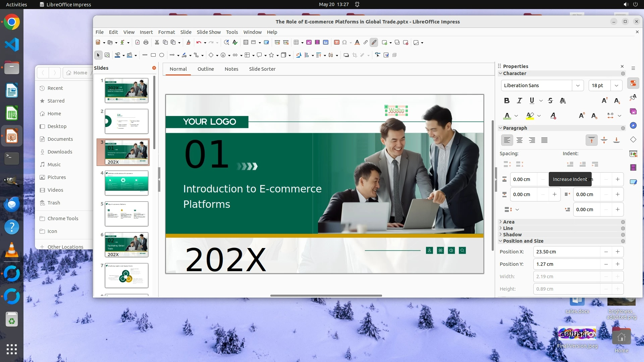Open Downloads in the file manager
The height and width of the screenshot is (362, 644).
click(x=60, y=152)
